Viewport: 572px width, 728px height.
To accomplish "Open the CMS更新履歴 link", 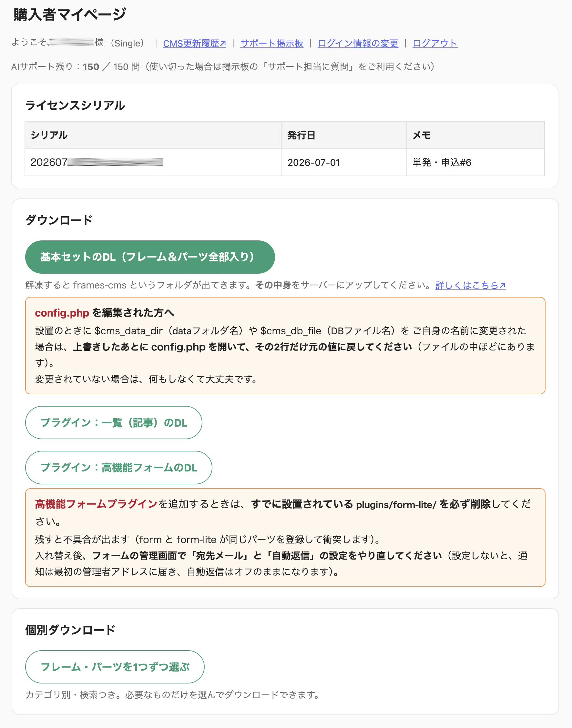I will (194, 44).
